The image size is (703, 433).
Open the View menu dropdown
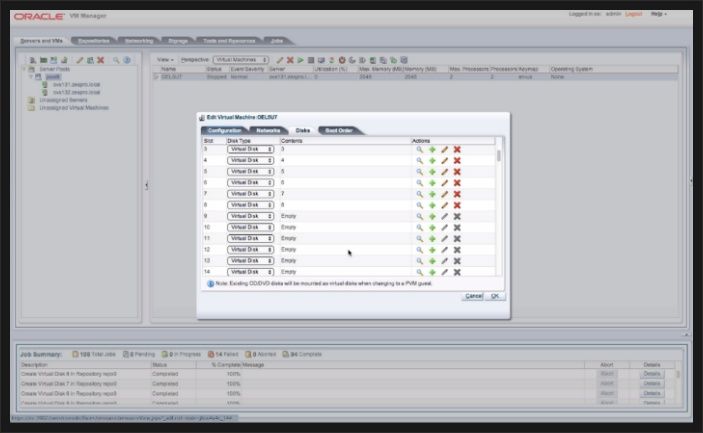[x=165, y=60]
